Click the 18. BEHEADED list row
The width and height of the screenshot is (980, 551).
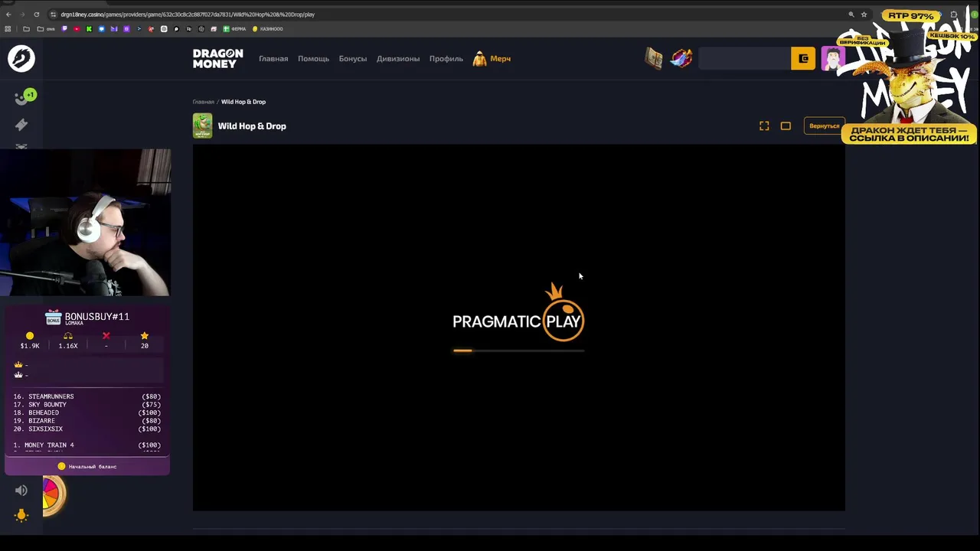click(x=87, y=412)
